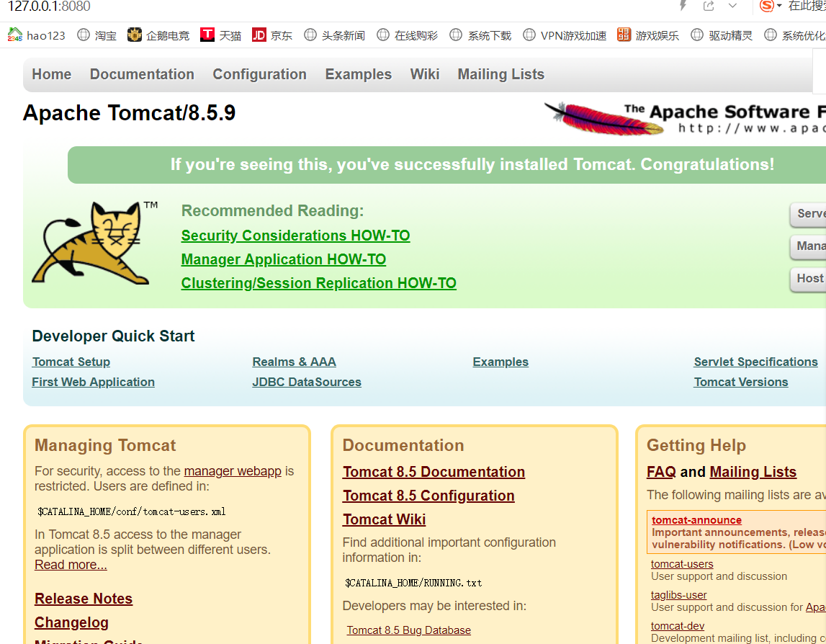This screenshot has width=826, height=644.
Task: Open Security Considerations HOW-TO link
Action: pyautogui.click(x=295, y=236)
